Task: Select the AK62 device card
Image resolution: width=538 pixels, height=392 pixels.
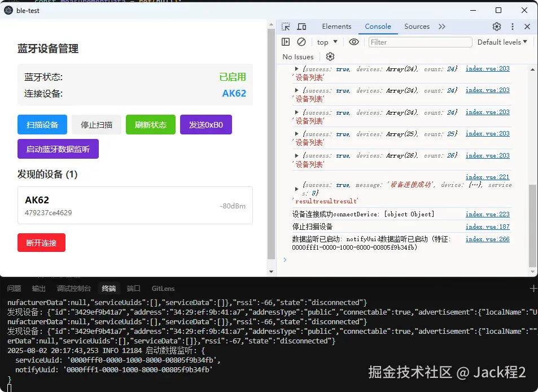Action: [x=135, y=205]
